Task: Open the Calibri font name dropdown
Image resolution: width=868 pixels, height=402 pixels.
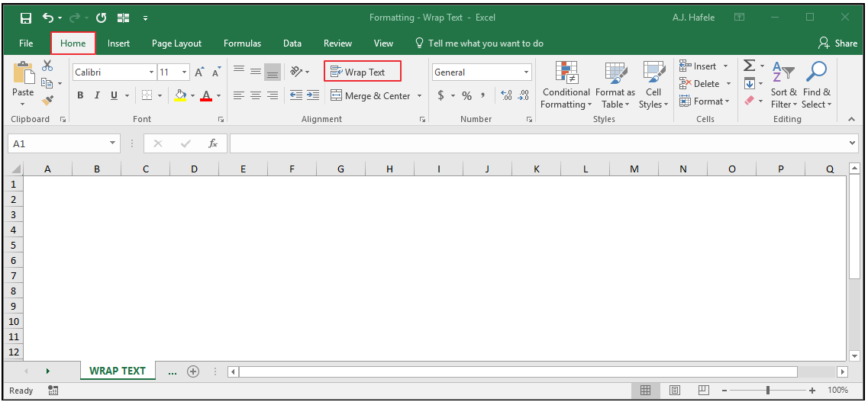Action: point(152,72)
